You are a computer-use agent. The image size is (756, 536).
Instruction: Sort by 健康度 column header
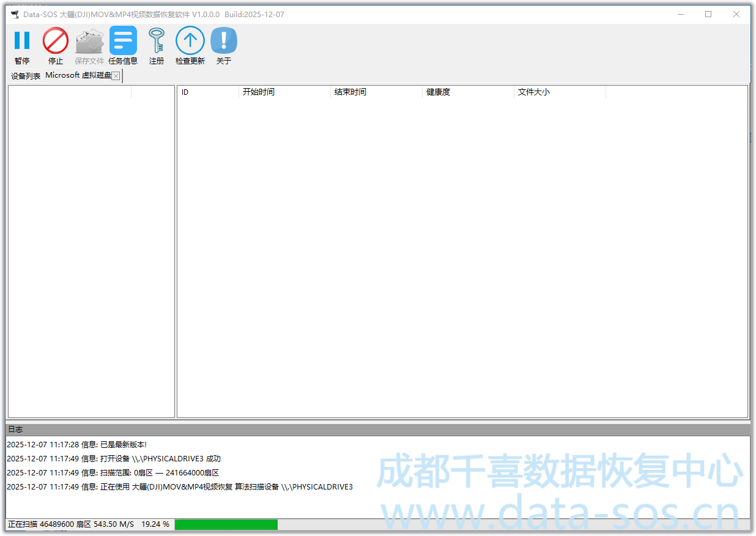click(467, 92)
